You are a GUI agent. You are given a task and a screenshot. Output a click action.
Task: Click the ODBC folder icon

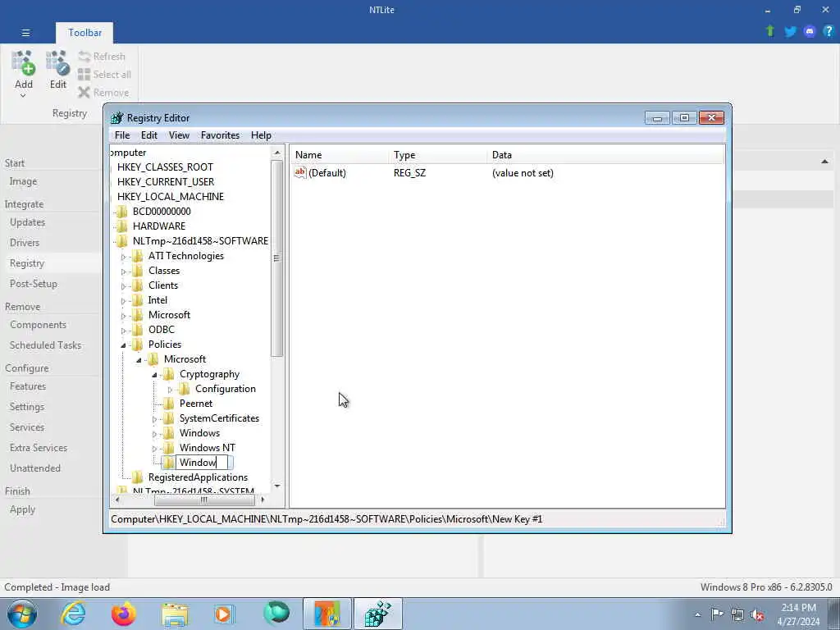(137, 330)
